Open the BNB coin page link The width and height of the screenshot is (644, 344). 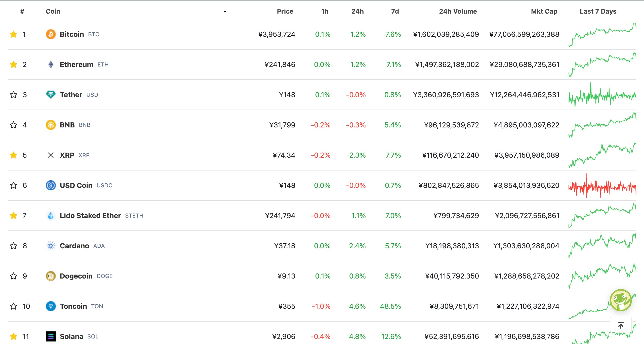[x=67, y=125]
